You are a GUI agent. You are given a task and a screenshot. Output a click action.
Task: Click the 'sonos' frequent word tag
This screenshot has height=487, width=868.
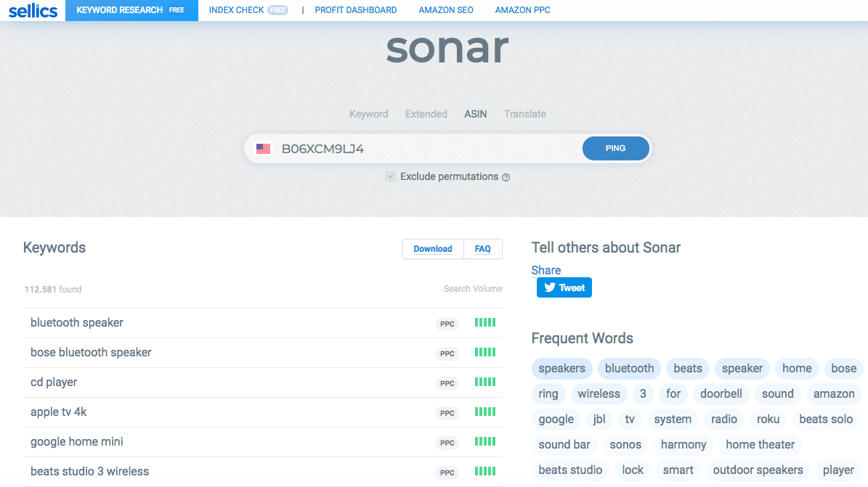[x=625, y=445]
